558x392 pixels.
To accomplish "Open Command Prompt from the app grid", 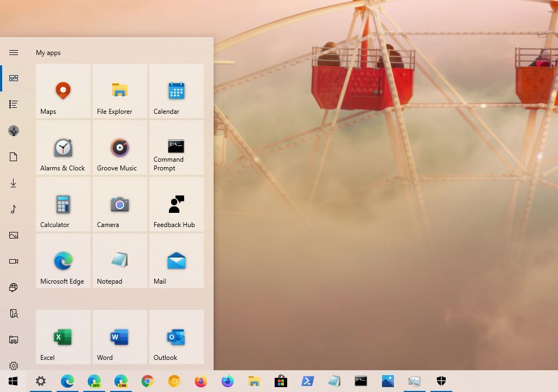I will tap(176, 148).
